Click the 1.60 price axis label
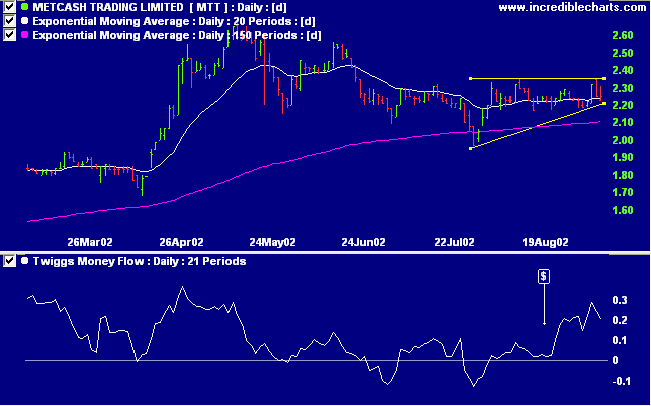651x406 pixels. 623,210
